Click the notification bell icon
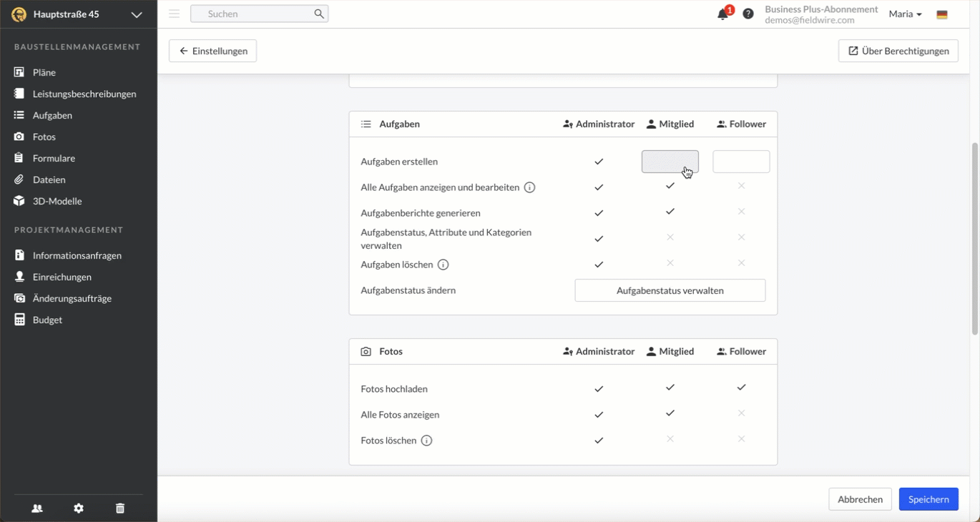The width and height of the screenshot is (980, 522). (x=722, y=14)
